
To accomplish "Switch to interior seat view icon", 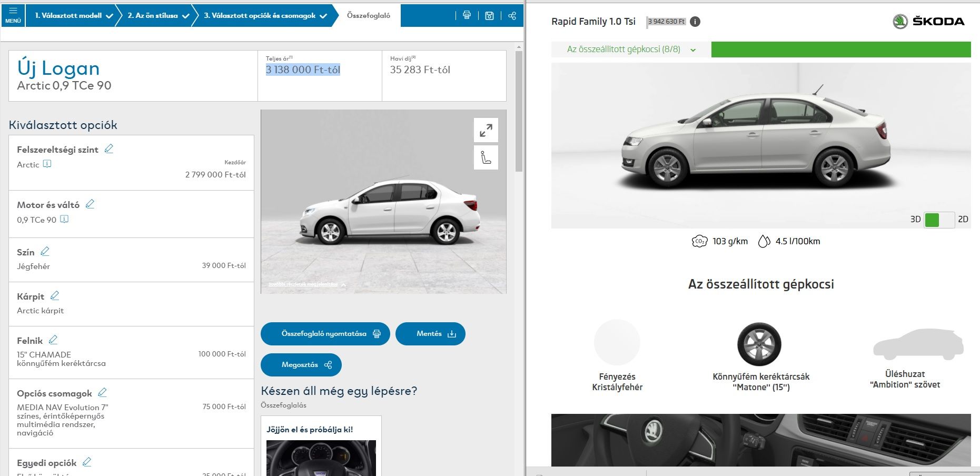I will pos(486,157).
